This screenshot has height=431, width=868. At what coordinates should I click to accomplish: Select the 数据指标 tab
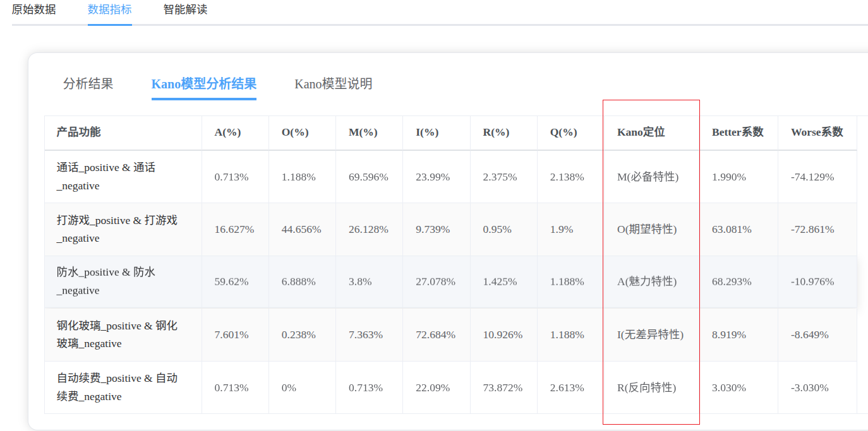tap(109, 9)
